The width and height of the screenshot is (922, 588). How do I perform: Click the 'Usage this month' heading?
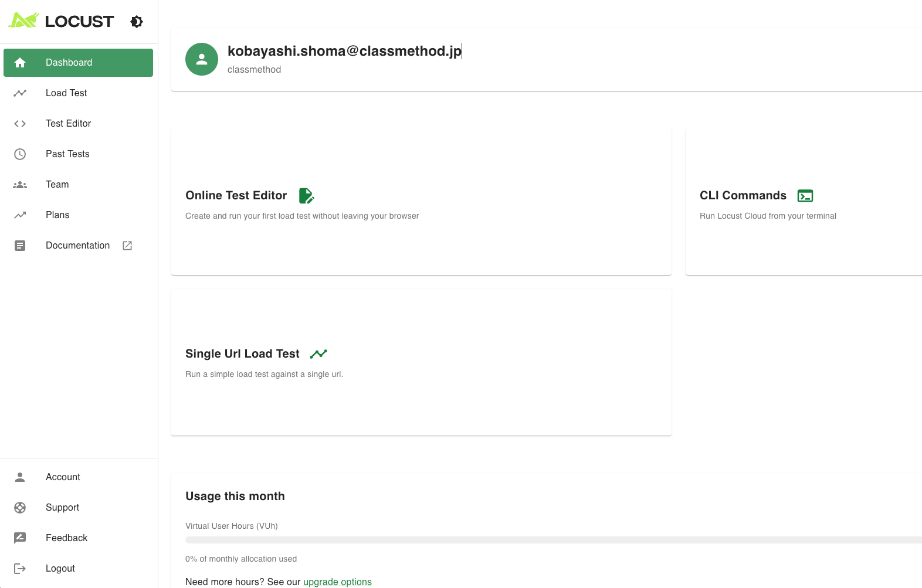tap(235, 497)
